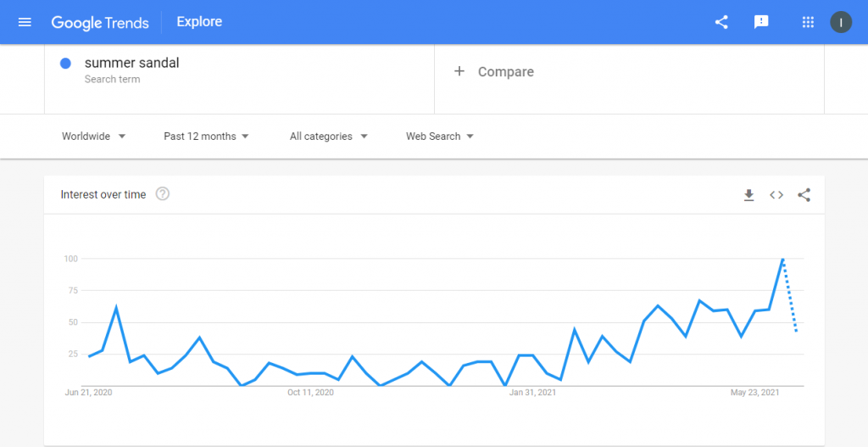The image size is (868, 447).
Task: Click the share icon in top header
Action: pos(721,22)
